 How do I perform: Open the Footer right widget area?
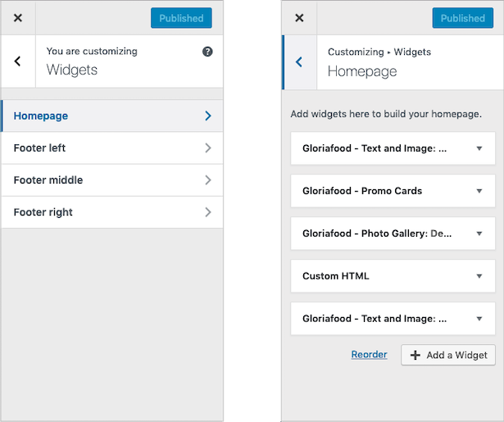coord(112,212)
